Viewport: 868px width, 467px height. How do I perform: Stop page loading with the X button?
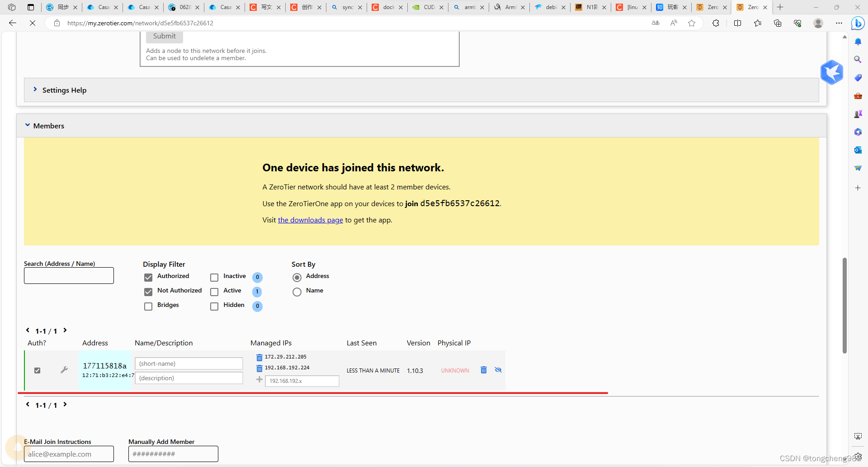click(33, 23)
